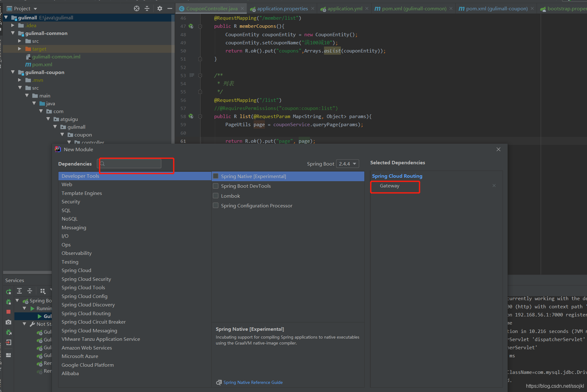Collapse the gulimall-coupon module
587x392 pixels.
(13, 72)
